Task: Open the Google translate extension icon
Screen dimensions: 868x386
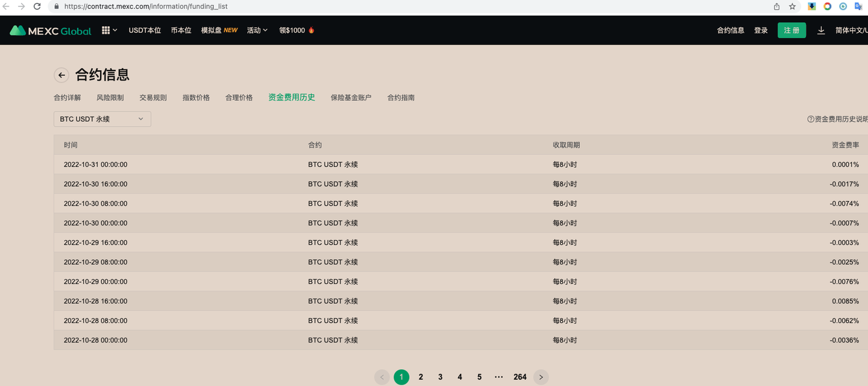Action: (858, 7)
